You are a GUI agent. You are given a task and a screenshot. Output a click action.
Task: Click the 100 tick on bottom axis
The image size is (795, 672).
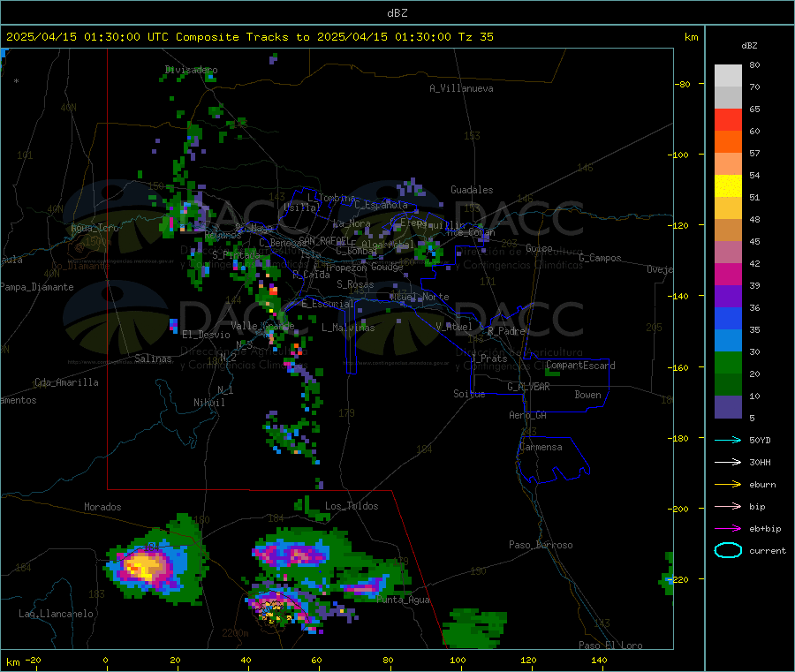[458, 660]
